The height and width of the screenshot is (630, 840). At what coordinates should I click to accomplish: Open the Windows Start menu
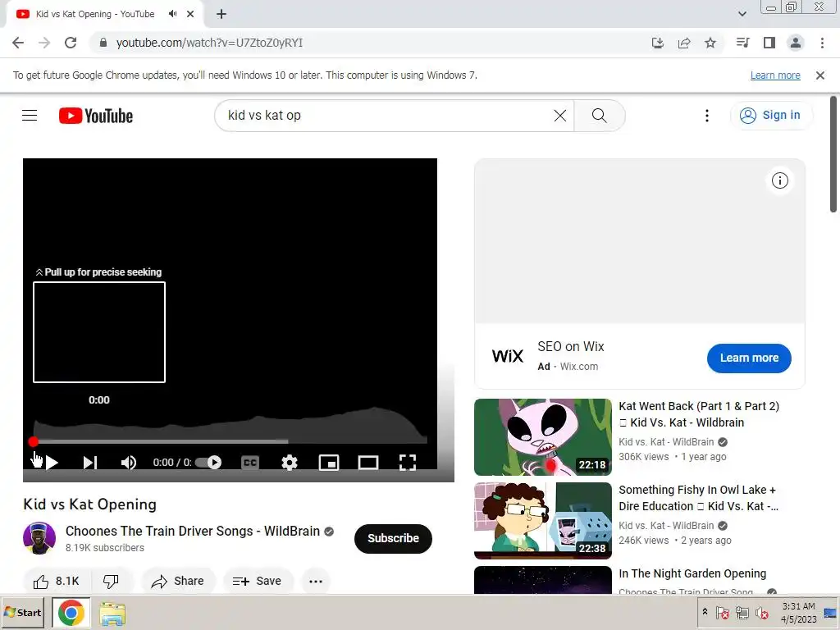point(23,613)
